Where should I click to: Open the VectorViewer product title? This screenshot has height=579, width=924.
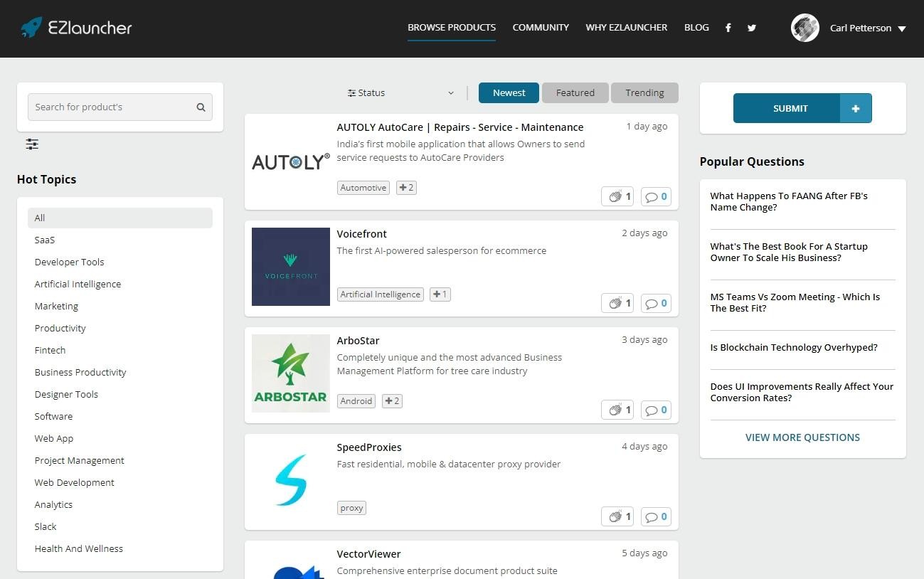coord(369,554)
